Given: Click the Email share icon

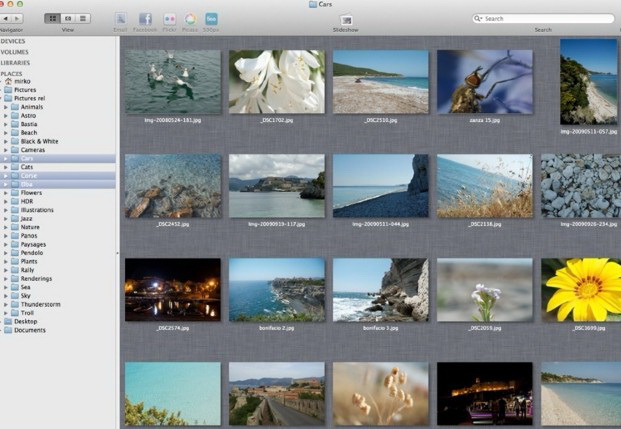Looking at the screenshot, I should [121, 19].
